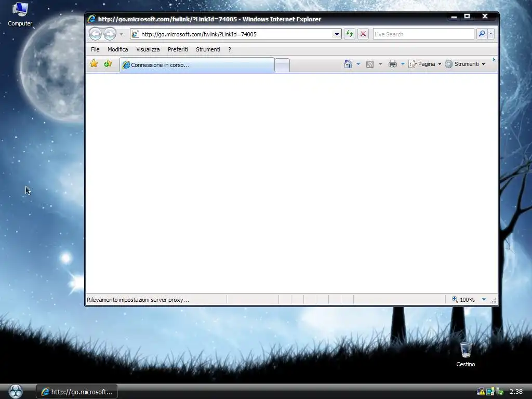Viewport: 532px width, 399px height.
Task: Click the Back navigation arrow
Action: [x=96, y=34]
